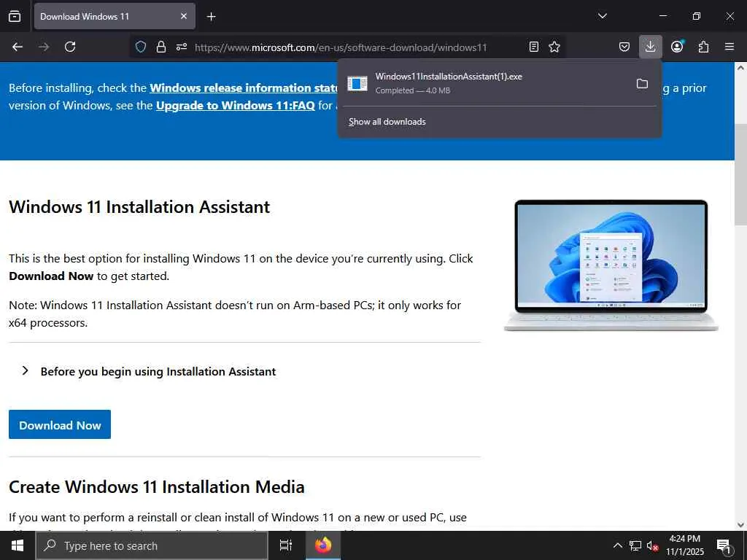Show downloaded file in folder icon

pos(642,84)
